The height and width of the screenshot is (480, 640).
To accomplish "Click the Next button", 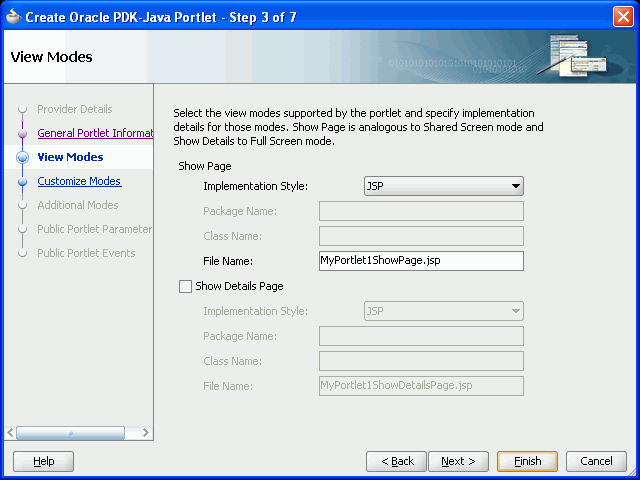I will tap(458, 461).
